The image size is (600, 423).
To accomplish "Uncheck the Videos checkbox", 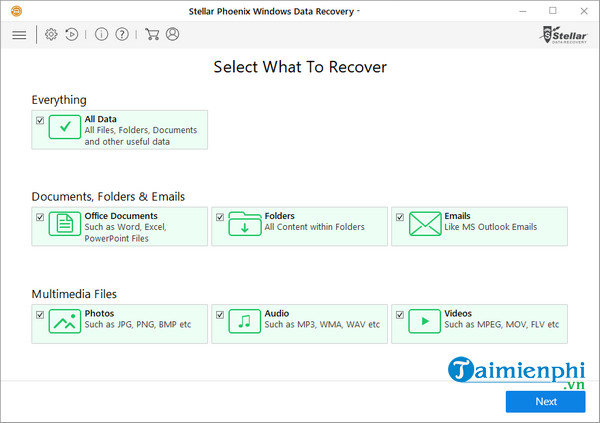I will [x=400, y=314].
